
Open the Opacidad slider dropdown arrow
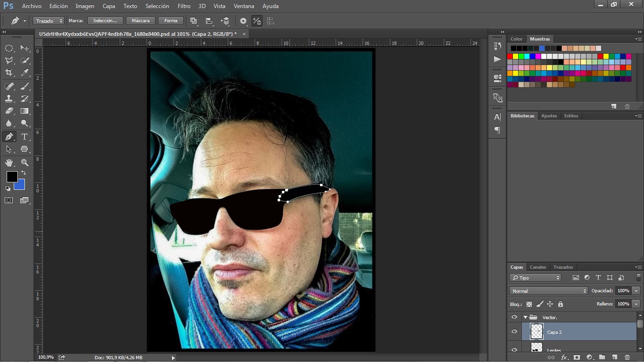click(636, 291)
